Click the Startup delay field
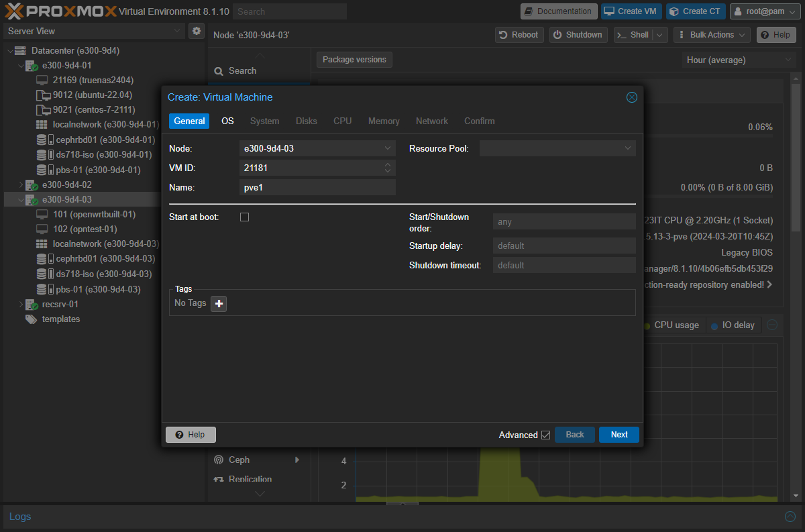 [x=564, y=246]
